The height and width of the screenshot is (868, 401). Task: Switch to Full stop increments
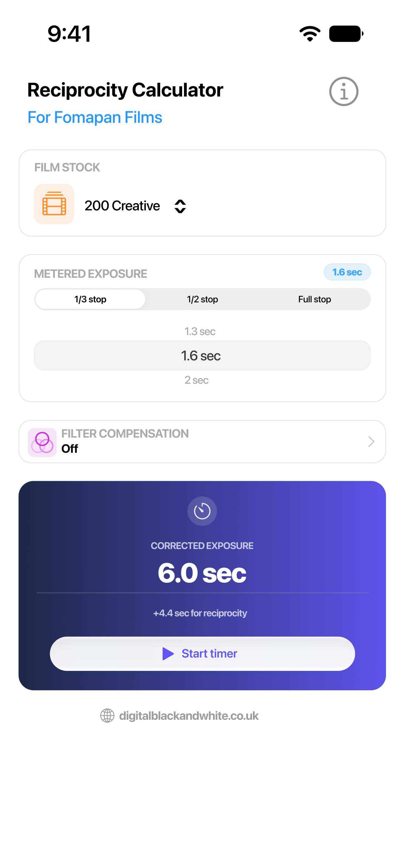click(314, 299)
